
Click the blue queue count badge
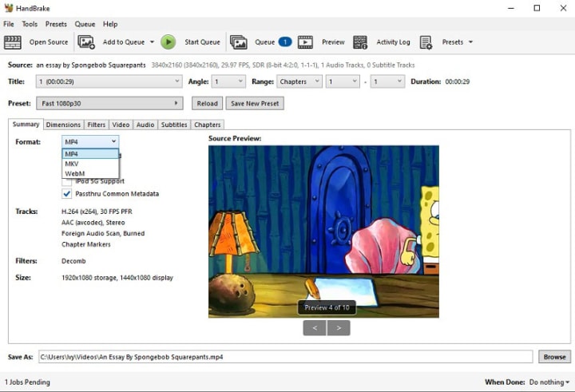(x=285, y=42)
